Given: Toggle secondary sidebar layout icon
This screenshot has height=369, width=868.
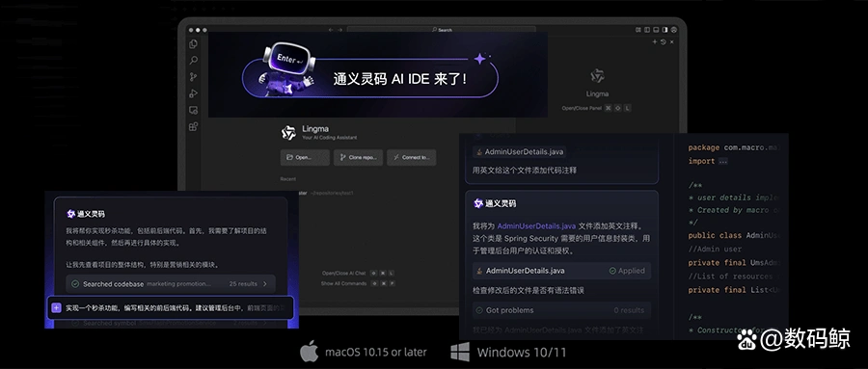Looking at the screenshot, I should [x=665, y=30].
